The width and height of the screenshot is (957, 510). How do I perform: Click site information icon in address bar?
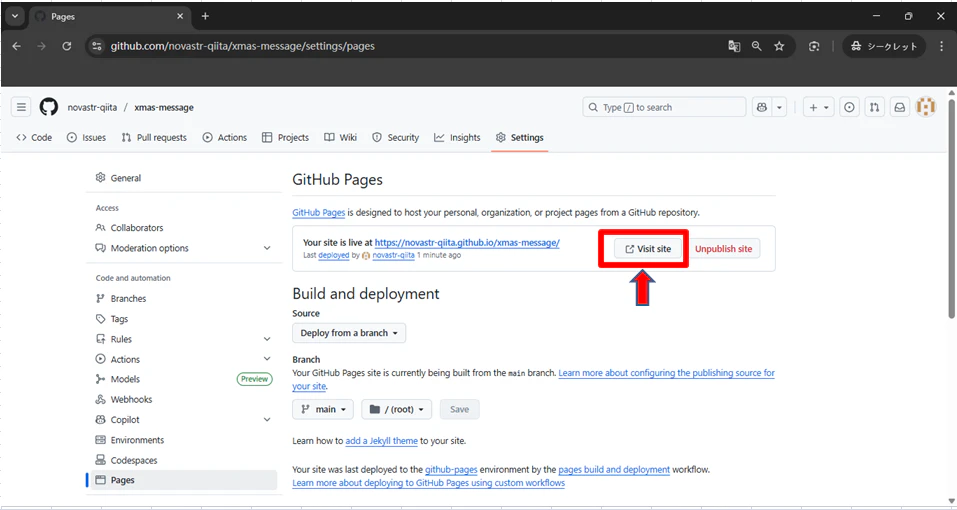pos(96,46)
